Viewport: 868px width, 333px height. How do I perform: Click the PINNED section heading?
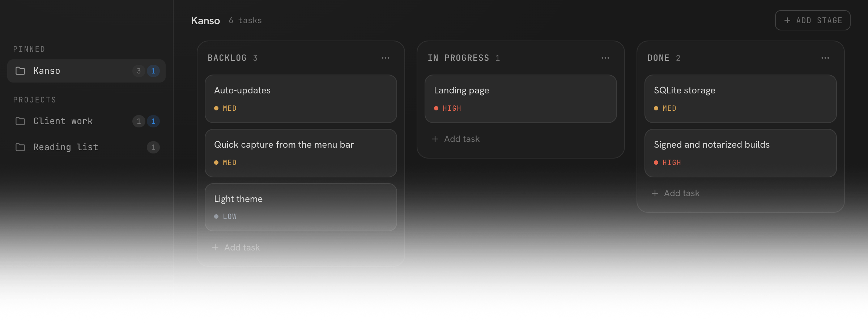pyautogui.click(x=29, y=49)
